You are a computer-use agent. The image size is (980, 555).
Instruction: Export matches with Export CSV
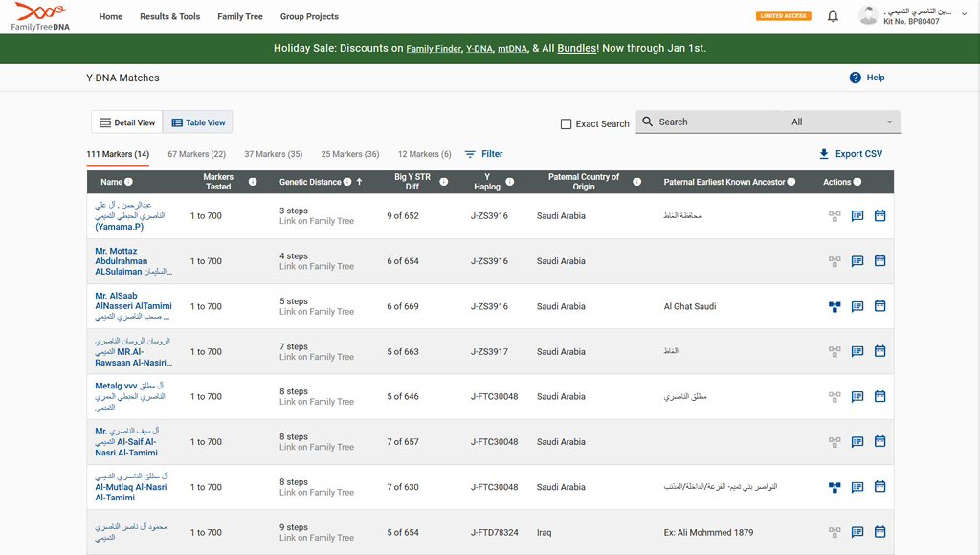tap(851, 154)
